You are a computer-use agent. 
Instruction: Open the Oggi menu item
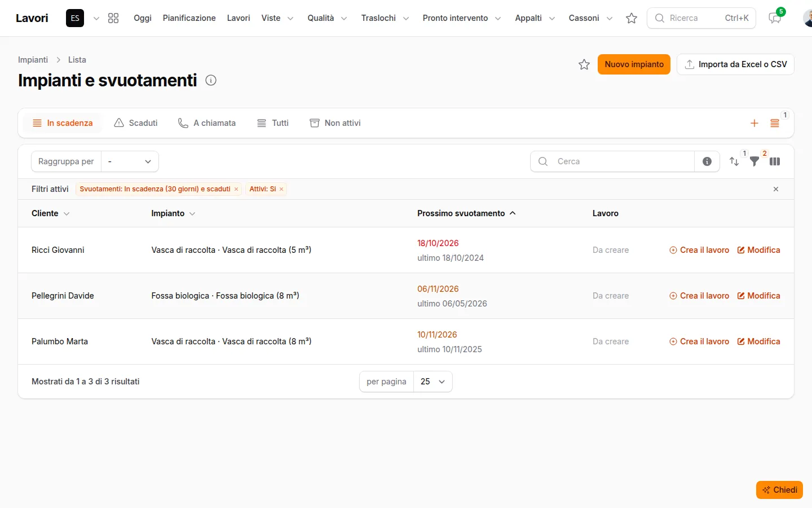click(x=143, y=18)
